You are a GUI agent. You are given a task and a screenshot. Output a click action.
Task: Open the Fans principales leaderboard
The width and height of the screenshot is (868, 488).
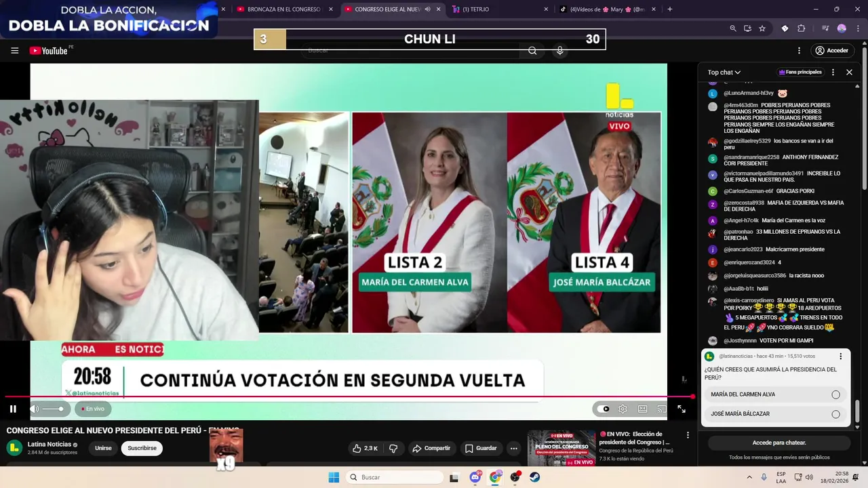[800, 72]
